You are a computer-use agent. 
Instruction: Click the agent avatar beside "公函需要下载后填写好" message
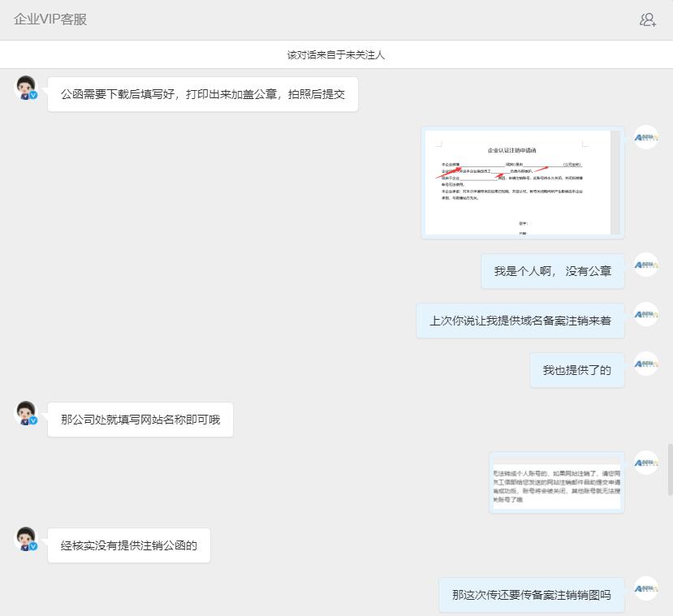pos(25,85)
